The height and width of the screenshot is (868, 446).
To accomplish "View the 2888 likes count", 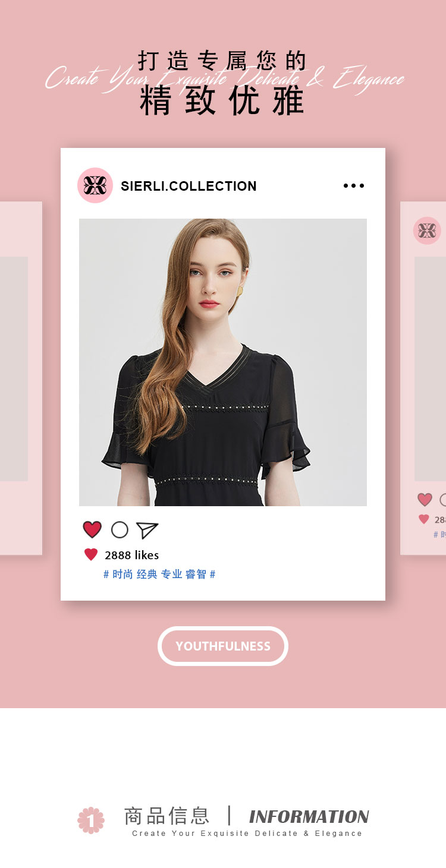I will (131, 555).
